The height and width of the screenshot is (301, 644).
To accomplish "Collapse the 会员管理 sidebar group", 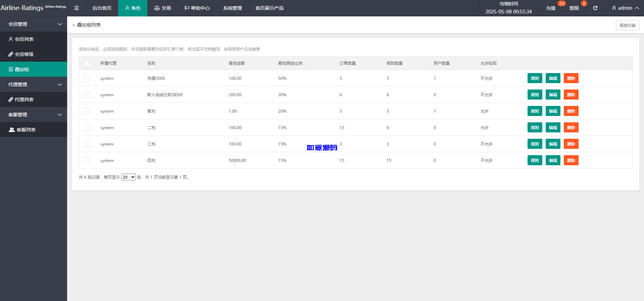I will coord(34,24).
